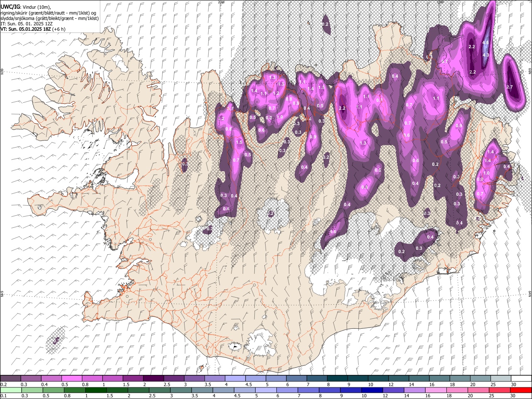
Task: Click the 'IT: Sun. 05. 01. 2025 12Z' line
Action: pos(27,24)
